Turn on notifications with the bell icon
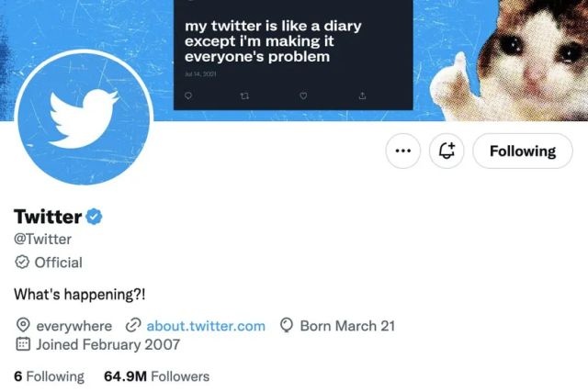 (x=447, y=151)
